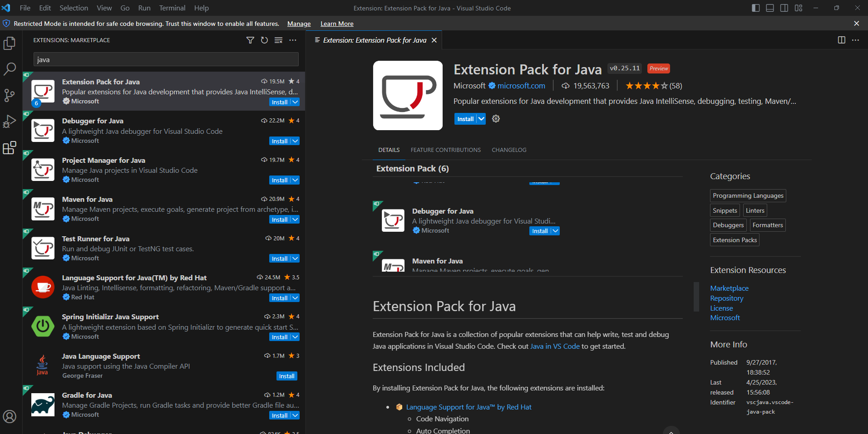Open Install dropdown arrow for Maven for Java
868x434 pixels.
[x=295, y=219]
